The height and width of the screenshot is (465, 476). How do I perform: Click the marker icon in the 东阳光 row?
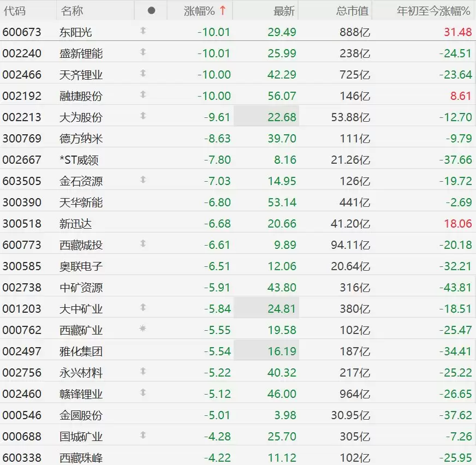click(143, 31)
